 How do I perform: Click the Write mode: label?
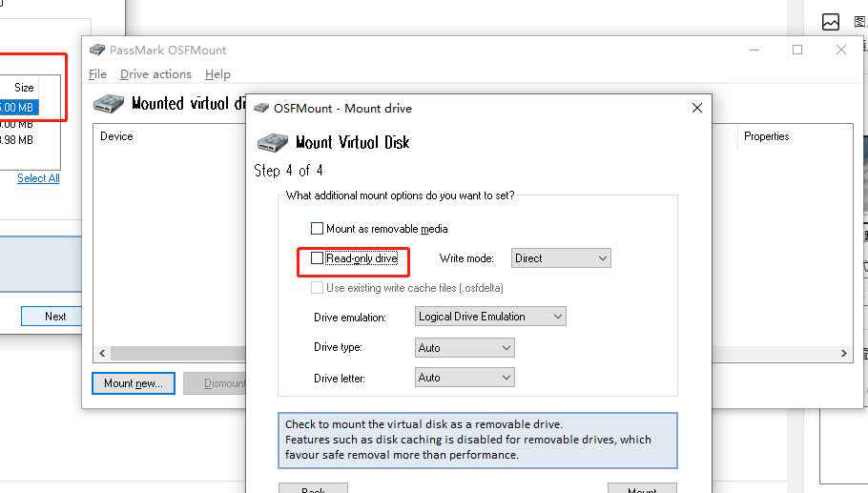pyautogui.click(x=466, y=258)
